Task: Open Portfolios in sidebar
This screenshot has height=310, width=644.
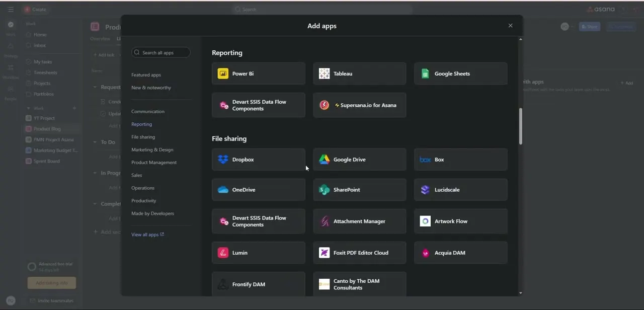Action: [x=43, y=94]
